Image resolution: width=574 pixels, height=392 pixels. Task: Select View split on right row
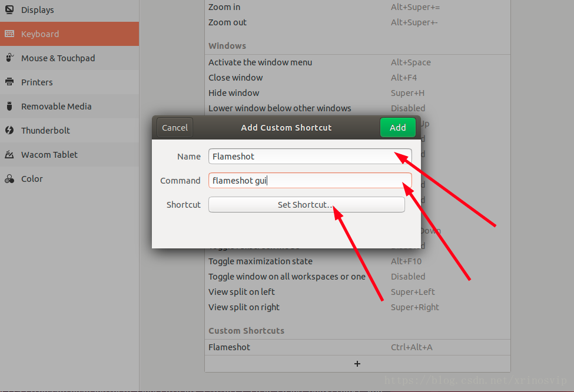[357, 307]
